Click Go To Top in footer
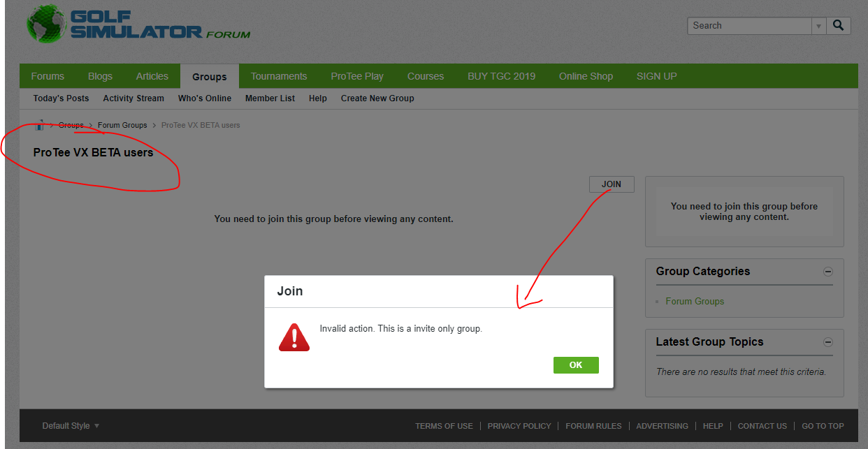This screenshot has height=449, width=868. point(823,426)
